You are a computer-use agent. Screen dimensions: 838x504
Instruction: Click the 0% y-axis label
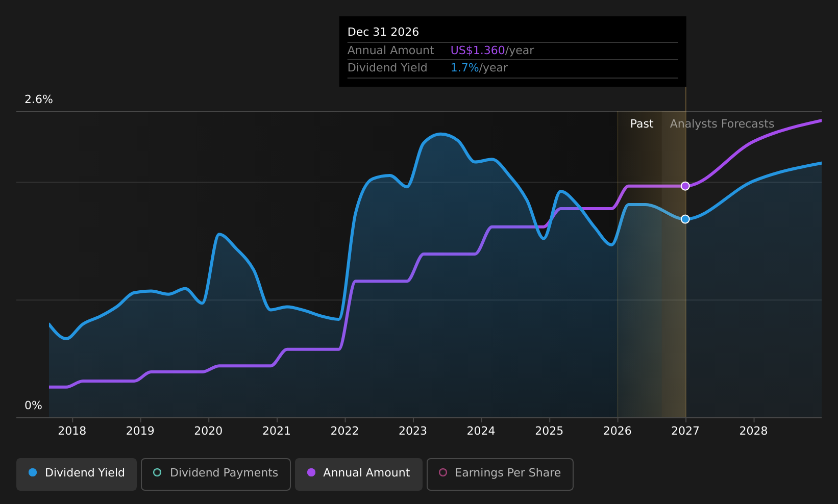click(34, 406)
